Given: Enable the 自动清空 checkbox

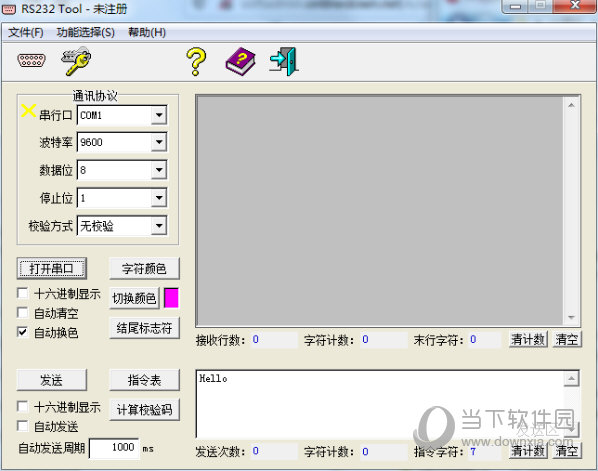Looking at the screenshot, I should [x=23, y=313].
